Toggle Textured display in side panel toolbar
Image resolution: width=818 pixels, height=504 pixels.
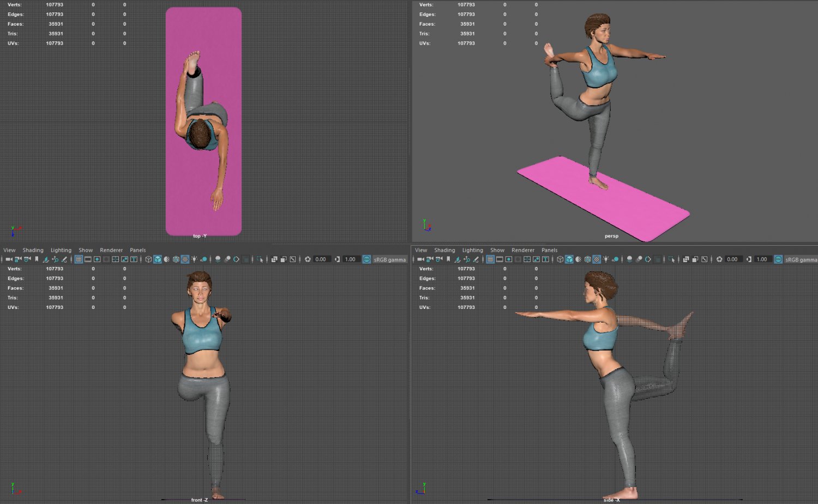point(597,259)
